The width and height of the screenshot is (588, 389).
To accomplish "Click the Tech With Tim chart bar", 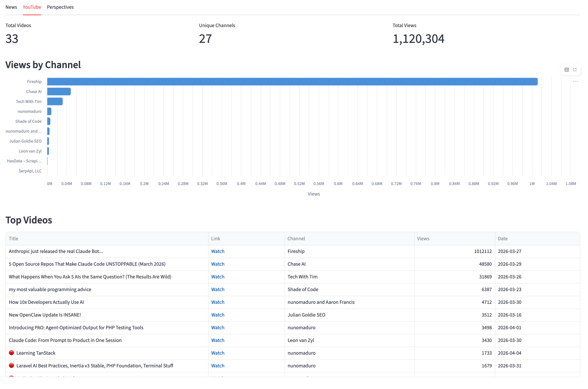I will click(x=55, y=101).
